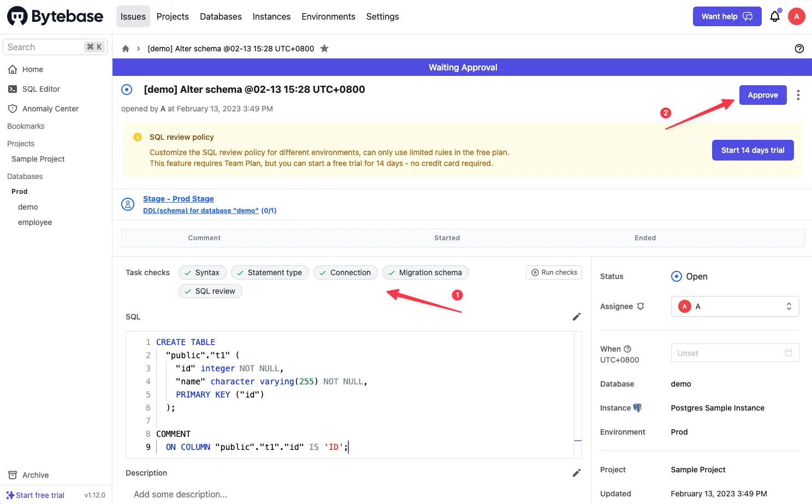This screenshot has width=812, height=504.
Task: Click the Connection check badge
Action: click(x=346, y=272)
